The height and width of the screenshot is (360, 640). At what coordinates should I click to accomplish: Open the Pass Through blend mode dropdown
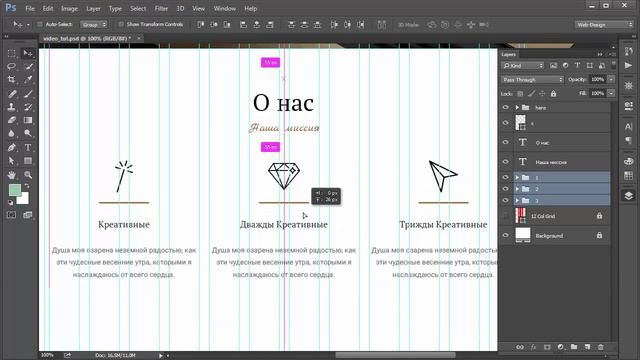tap(532, 80)
